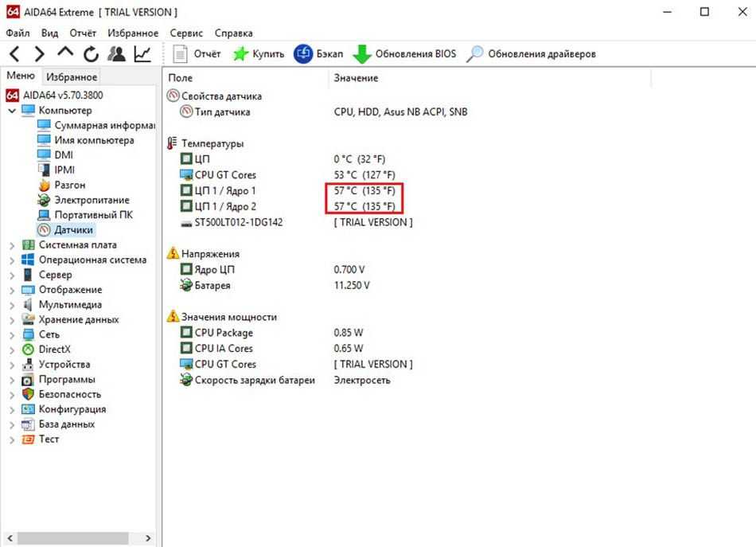
Task: Open the Вид menu
Action: pyautogui.click(x=49, y=33)
